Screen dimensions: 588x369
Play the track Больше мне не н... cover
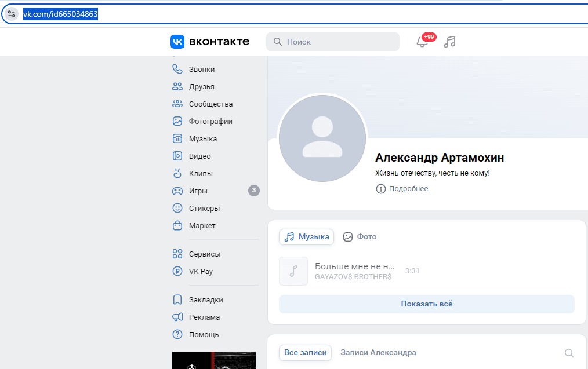[x=293, y=271]
